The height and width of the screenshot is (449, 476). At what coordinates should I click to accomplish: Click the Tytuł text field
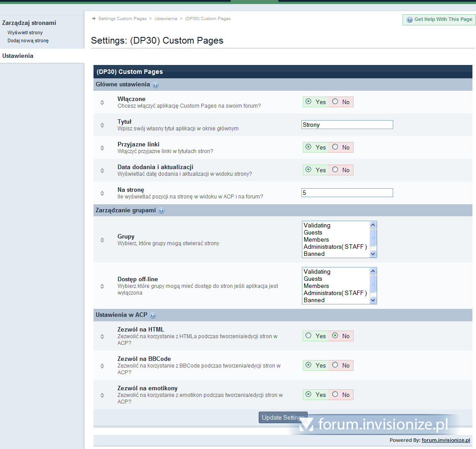347,125
